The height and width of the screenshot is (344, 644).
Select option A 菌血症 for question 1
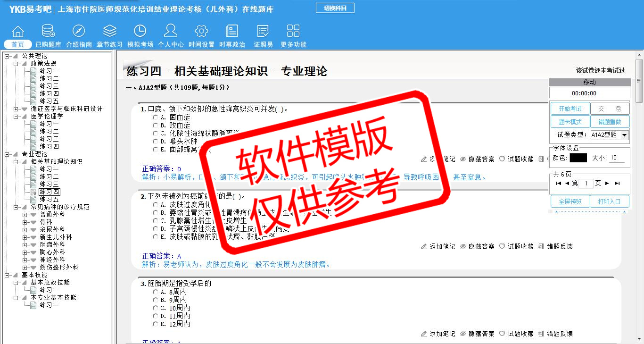(x=155, y=117)
